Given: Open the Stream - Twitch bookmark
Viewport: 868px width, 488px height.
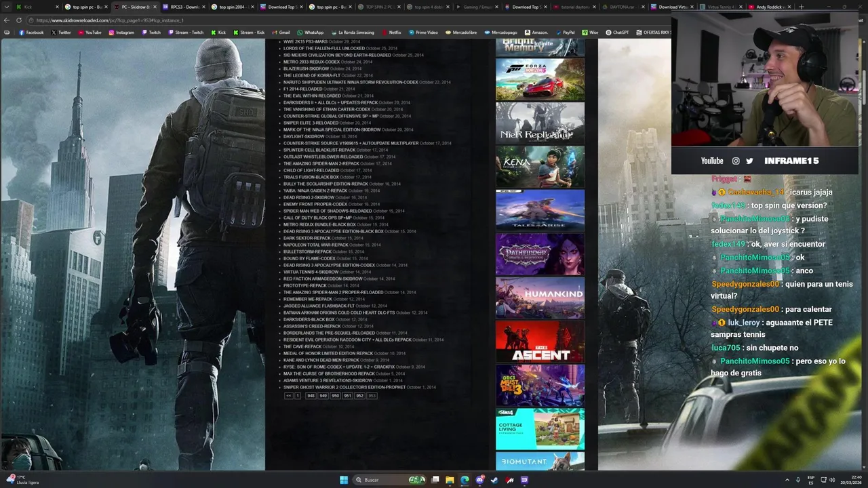Looking at the screenshot, I should coord(185,32).
